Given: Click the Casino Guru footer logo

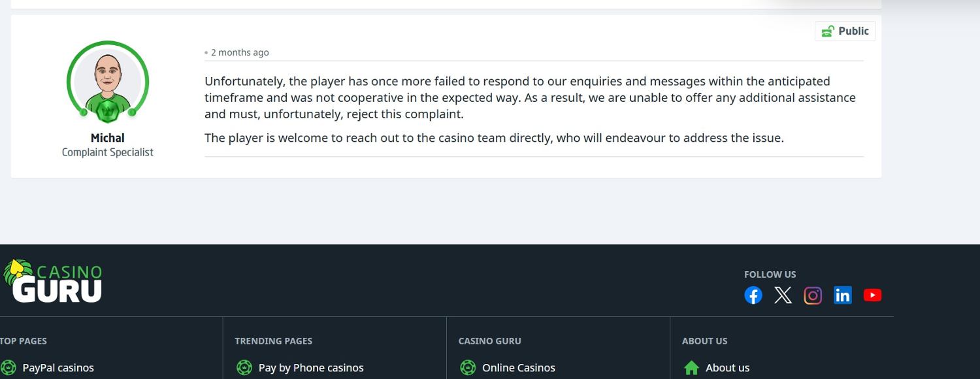Looking at the screenshot, I should point(54,282).
